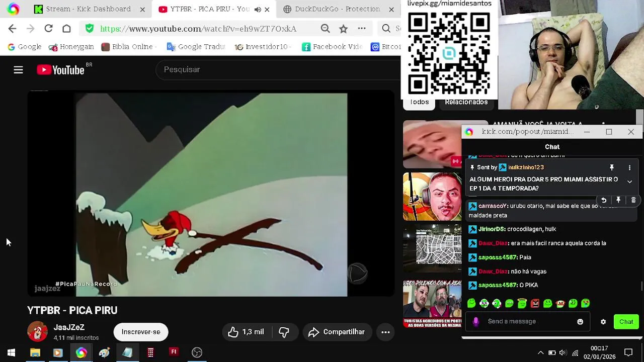Send message with green Chat button
The height and width of the screenshot is (362, 644).
click(x=626, y=322)
